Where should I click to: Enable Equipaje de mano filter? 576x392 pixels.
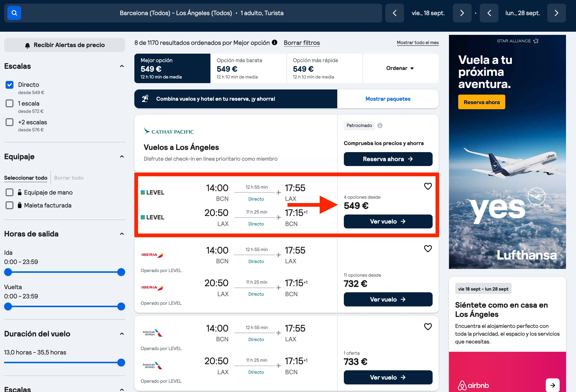10,192
